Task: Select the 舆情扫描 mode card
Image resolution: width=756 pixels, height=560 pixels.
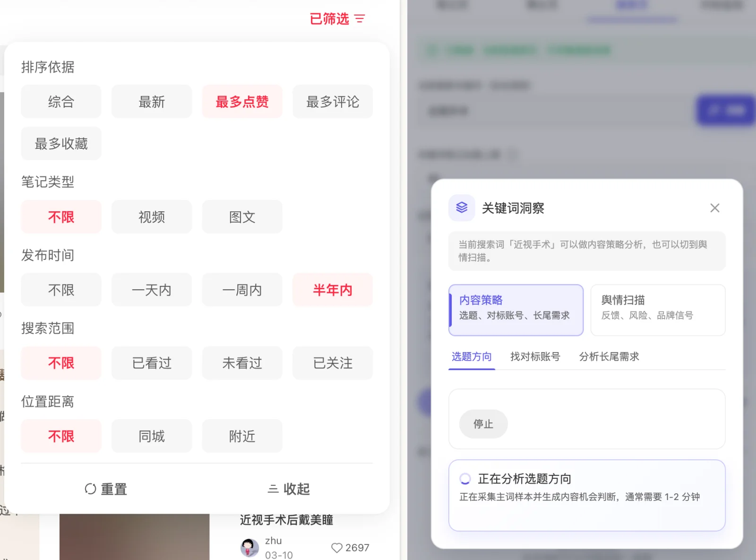Action: click(658, 310)
